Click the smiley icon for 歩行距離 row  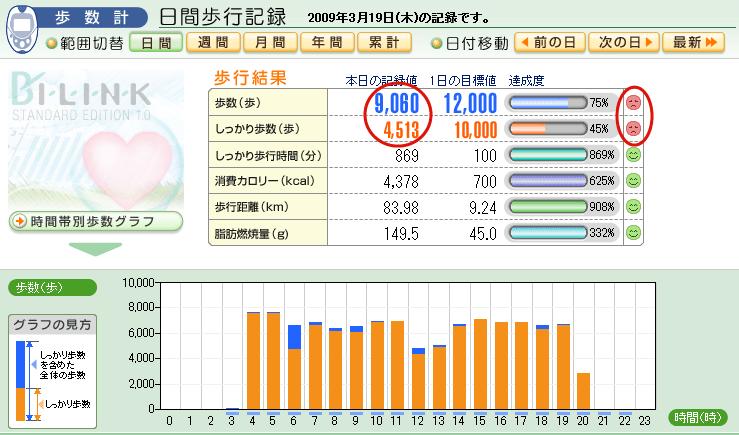point(633,206)
